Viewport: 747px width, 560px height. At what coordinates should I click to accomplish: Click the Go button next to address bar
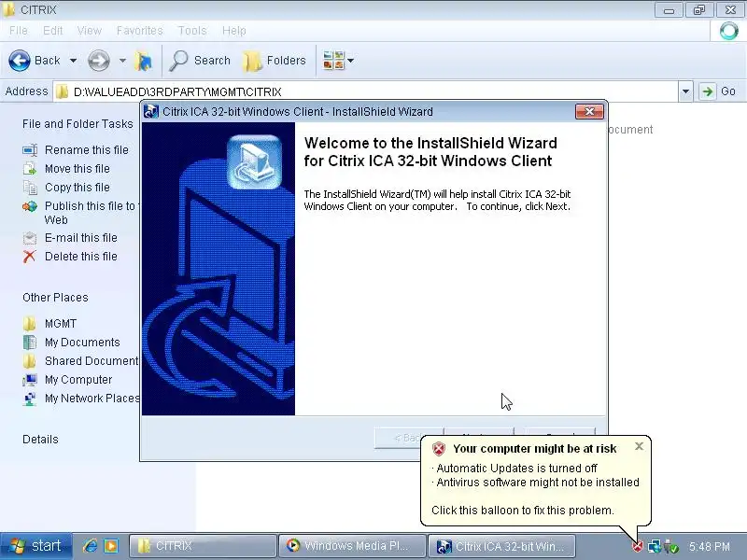coord(719,91)
